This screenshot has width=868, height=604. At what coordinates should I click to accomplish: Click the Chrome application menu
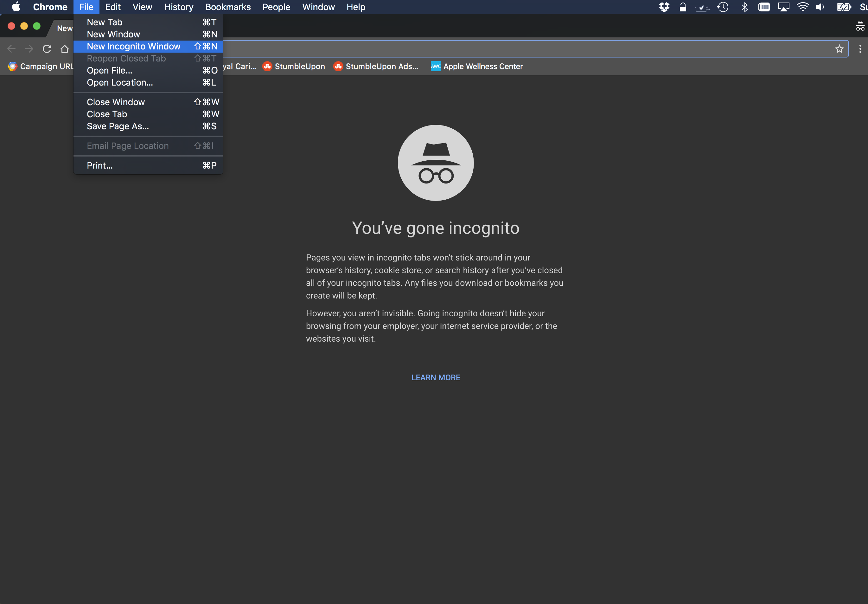pyautogui.click(x=50, y=7)
